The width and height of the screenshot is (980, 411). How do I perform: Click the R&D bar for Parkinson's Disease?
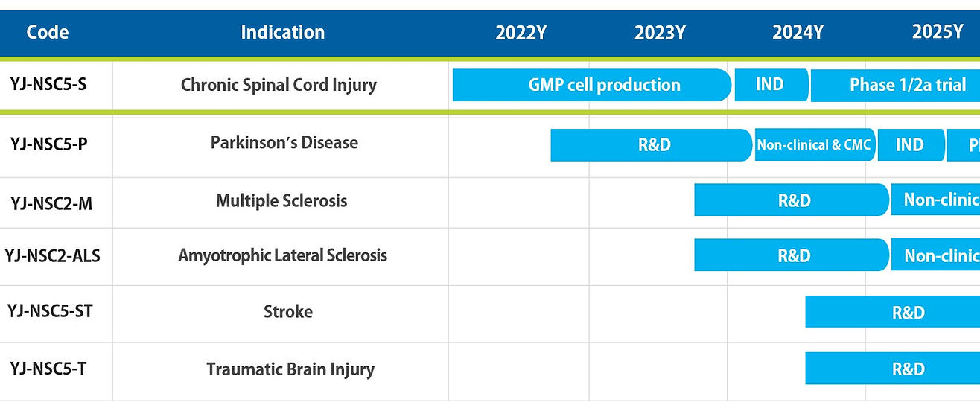click(651, 144)
